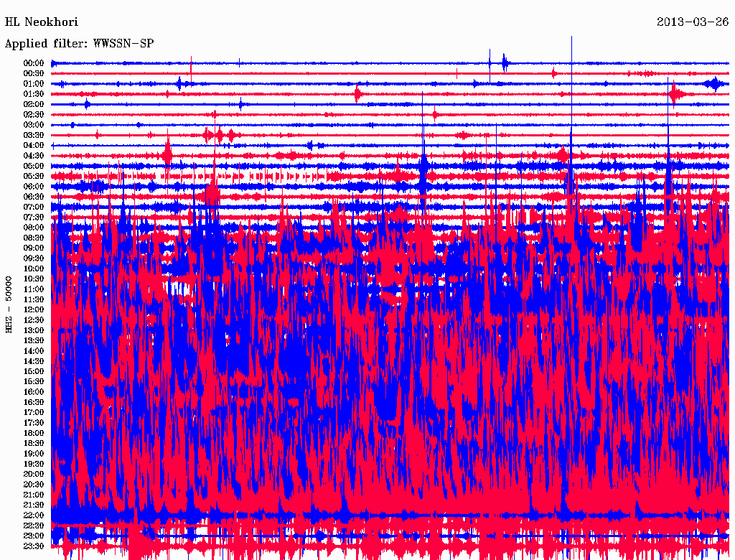Select the 14:30 time label
Viewport: 735px width, 560px height.
[x=34, y=361]
